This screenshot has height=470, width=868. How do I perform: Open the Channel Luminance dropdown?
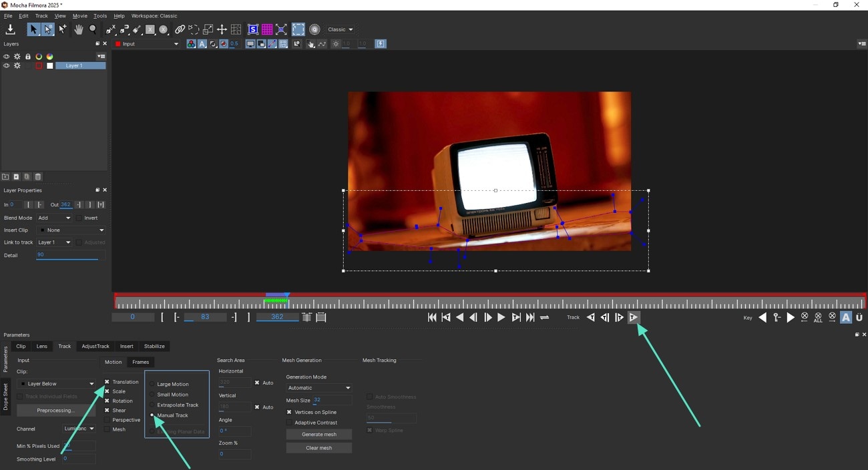tap(79, 429)
